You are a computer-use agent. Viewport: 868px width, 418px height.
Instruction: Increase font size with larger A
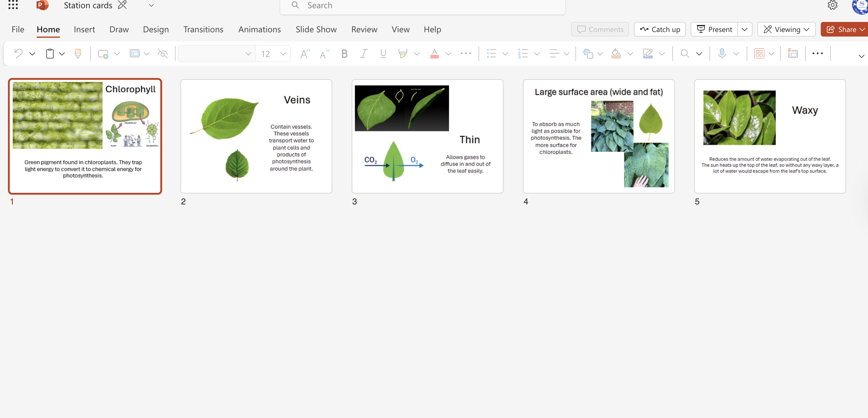[x=304, y=54]
